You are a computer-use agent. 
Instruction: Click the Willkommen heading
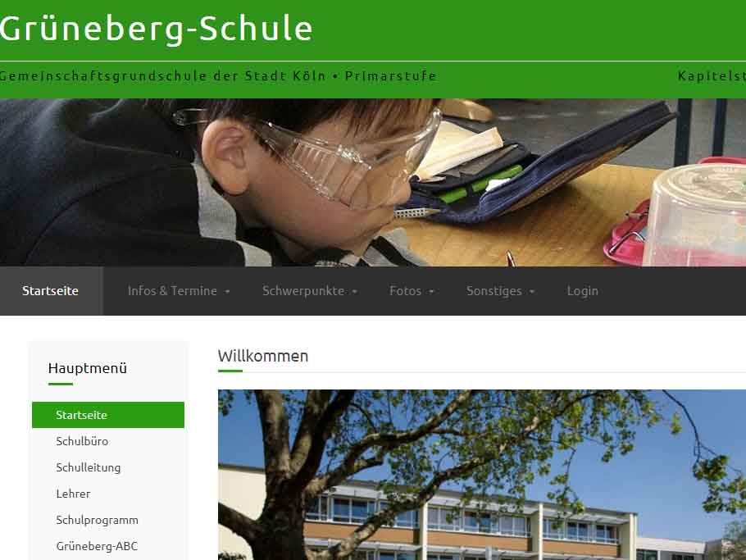263,356
